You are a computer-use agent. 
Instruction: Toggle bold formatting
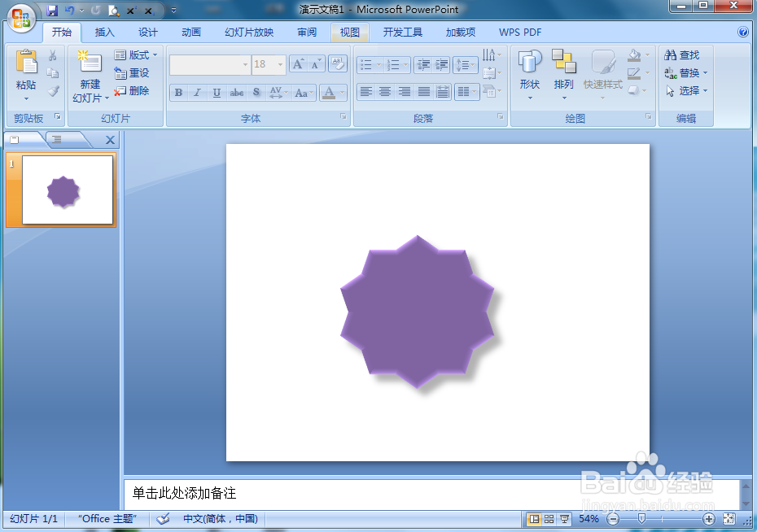(178, 93)
